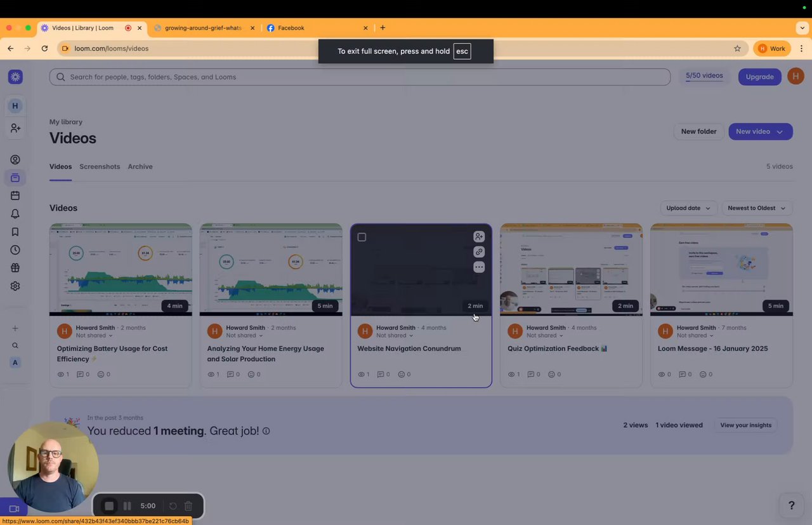Open the A space avatar in sidebar
Screen dimensions: 812x525
click(15, 362)
